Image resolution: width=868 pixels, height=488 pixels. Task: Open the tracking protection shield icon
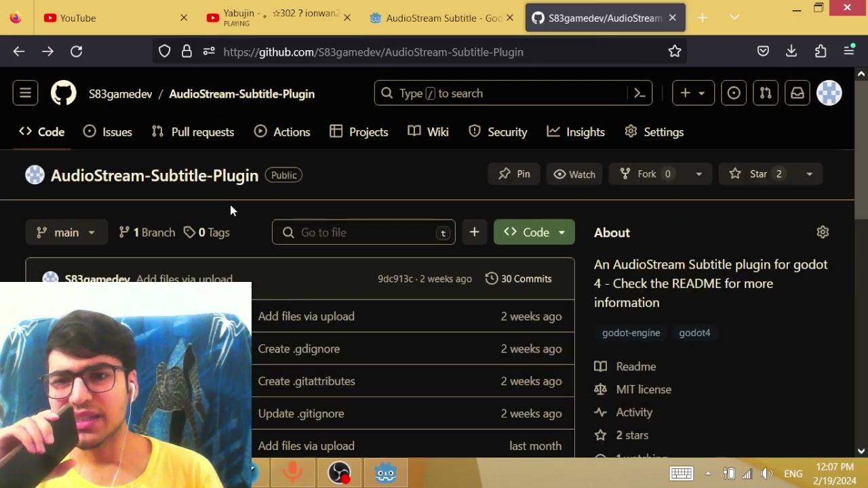[x=165, y=52]
